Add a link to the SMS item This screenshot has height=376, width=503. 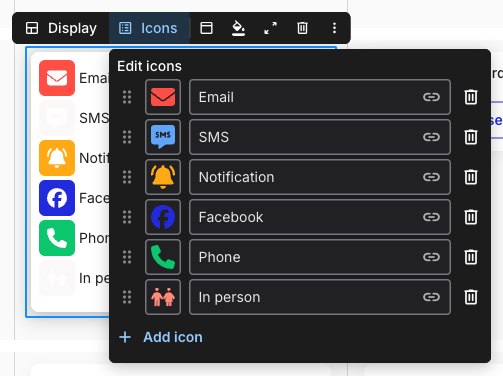click(431, 137)
